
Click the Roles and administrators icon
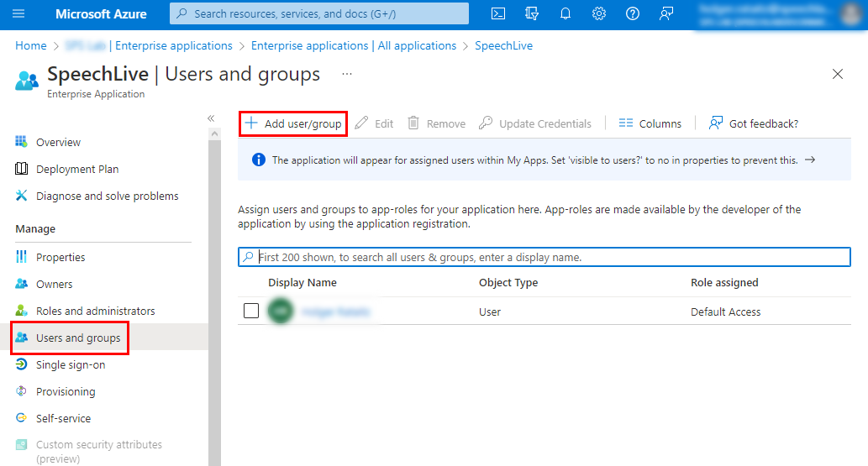(22, 311)
